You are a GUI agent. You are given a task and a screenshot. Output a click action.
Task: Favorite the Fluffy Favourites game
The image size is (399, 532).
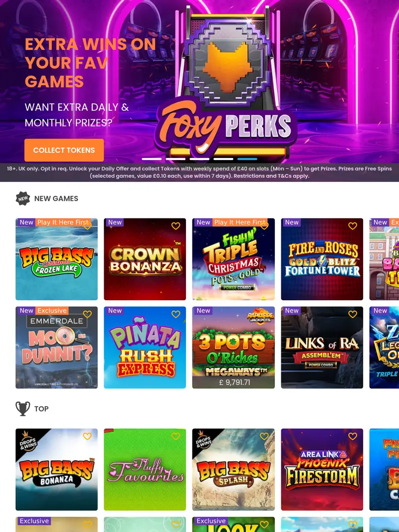176,436
